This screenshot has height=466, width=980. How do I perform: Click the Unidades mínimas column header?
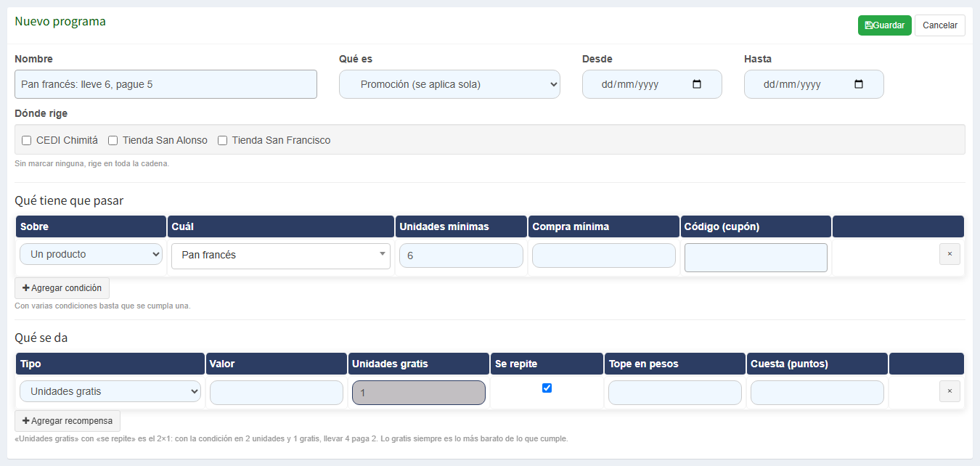pyautogui.click(x=461, y=226)
